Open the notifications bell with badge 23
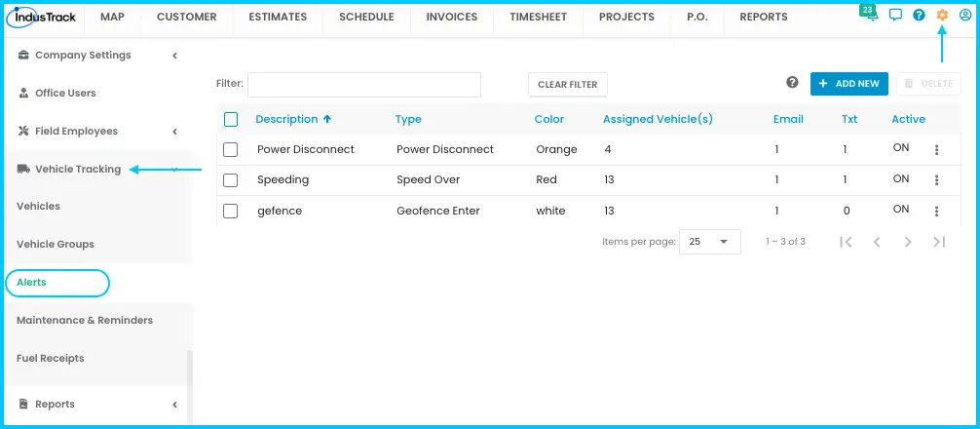Viewport: 980px width, 429px height. [870, 15]
